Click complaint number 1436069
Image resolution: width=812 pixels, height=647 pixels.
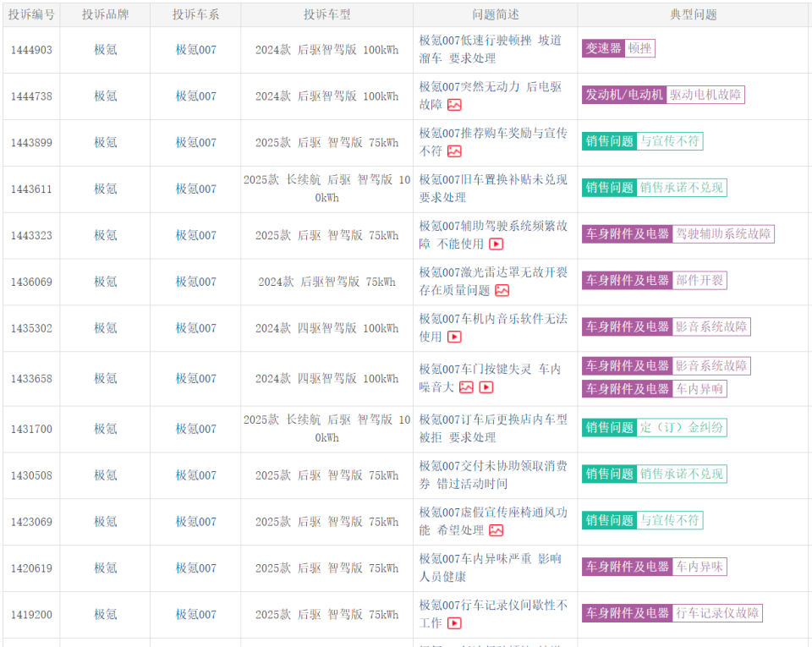pyautogui.click(x=31, y=282)
